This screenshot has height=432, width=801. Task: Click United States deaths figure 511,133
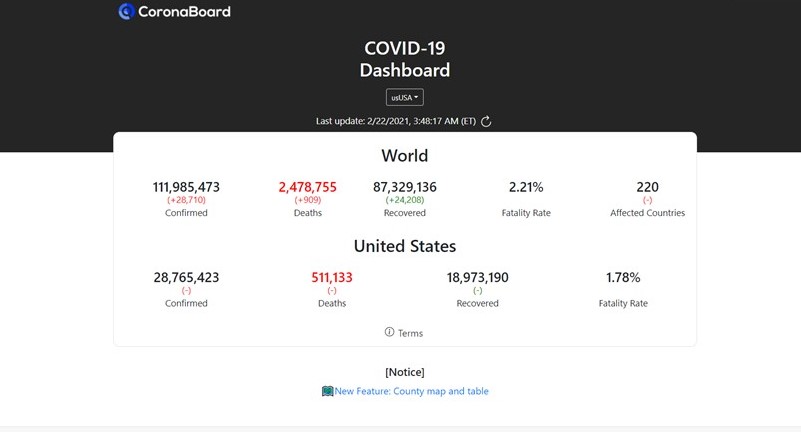pos(332,277)
